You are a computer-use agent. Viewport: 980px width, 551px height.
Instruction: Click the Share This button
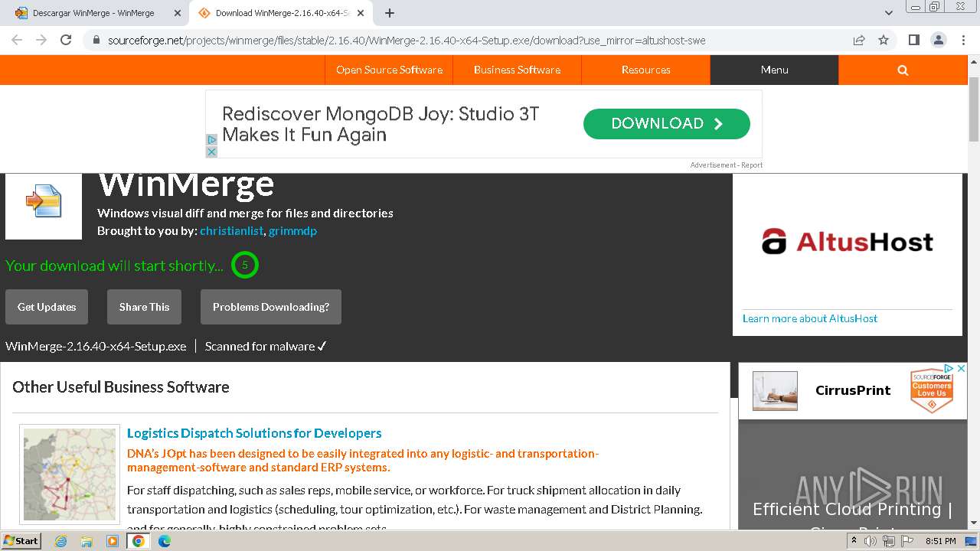(x=144, y=307)
